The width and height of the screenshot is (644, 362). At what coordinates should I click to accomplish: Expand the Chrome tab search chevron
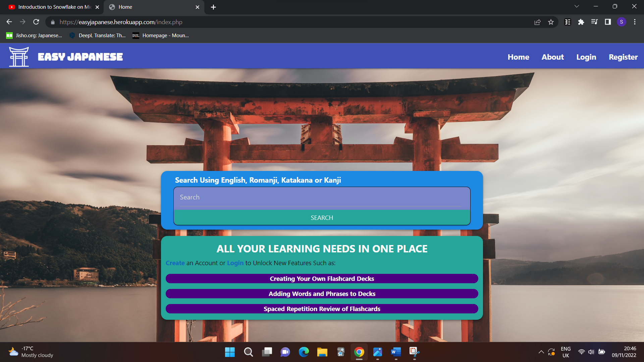[577, 6]
